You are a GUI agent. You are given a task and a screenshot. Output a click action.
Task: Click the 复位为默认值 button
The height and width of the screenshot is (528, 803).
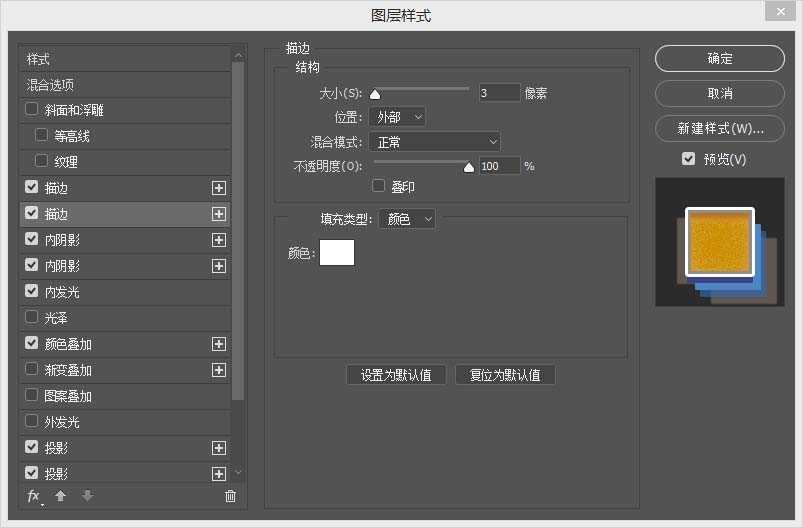[x=505, y=375]
